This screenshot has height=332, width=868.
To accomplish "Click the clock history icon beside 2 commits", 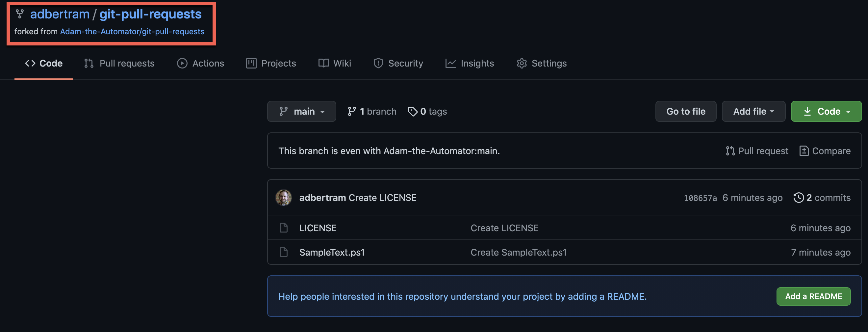I will click(x=799, y=198).
